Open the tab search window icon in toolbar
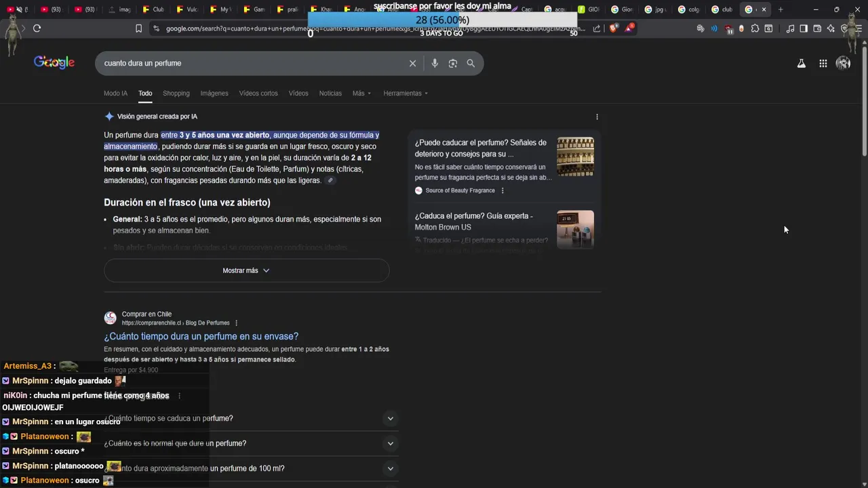Image resolution: width=868 pixels, height=488 pixels. click(x=768, y=28)
